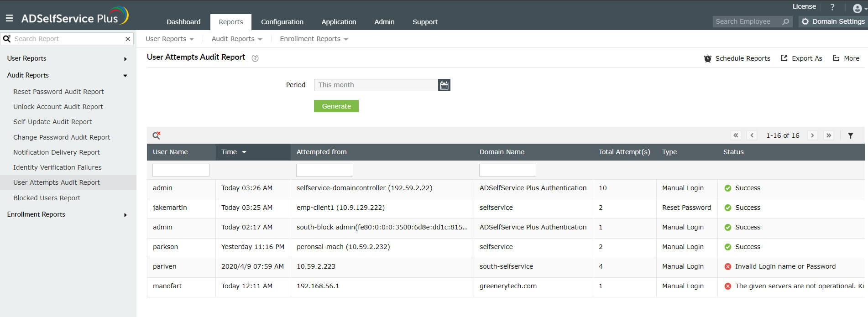Screen dimensions: 868x317
Task: Open the License link
Action: point(804,6)
